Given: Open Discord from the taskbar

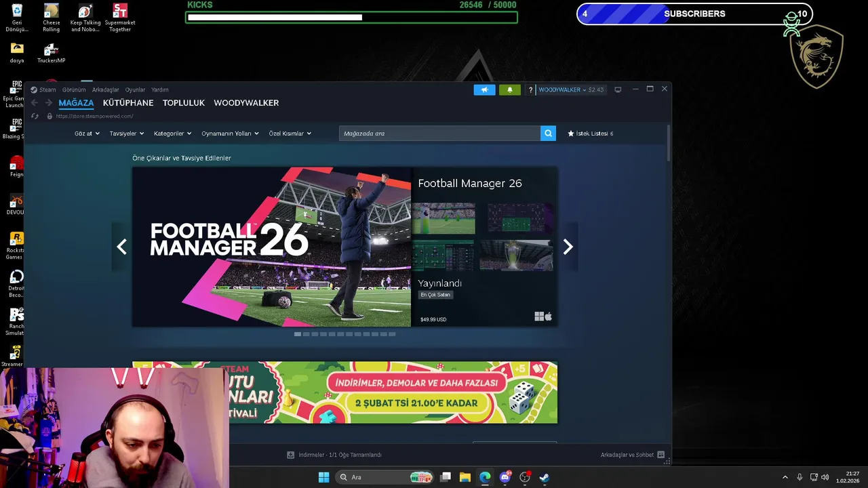Looking at the screenshot, I should (x=505, y=477).
